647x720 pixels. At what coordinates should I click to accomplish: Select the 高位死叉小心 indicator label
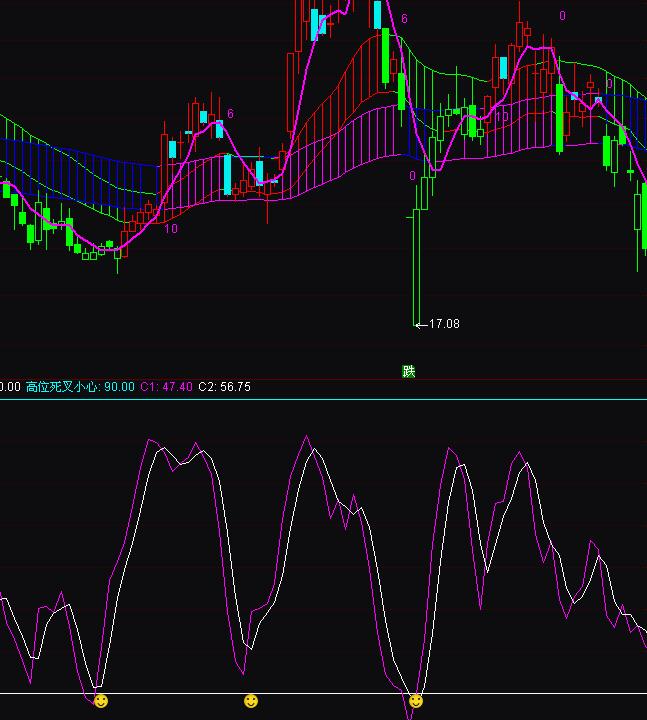tap(62, 387)
